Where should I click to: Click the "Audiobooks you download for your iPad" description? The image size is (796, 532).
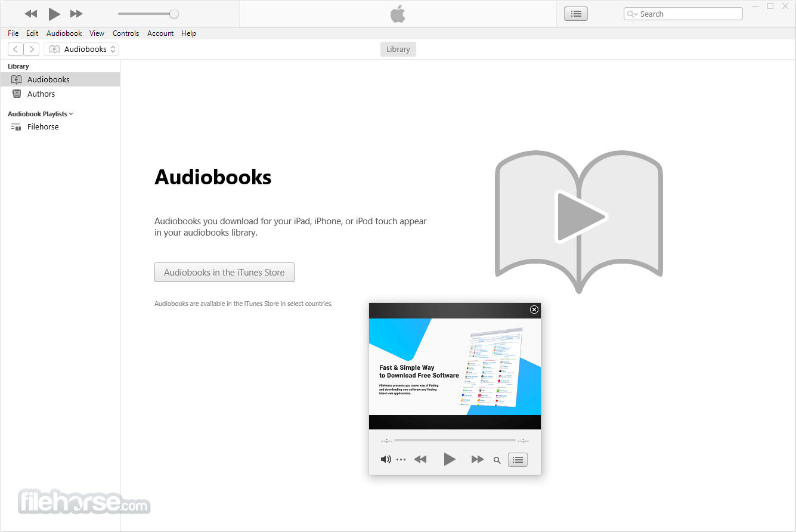[290, 227]
